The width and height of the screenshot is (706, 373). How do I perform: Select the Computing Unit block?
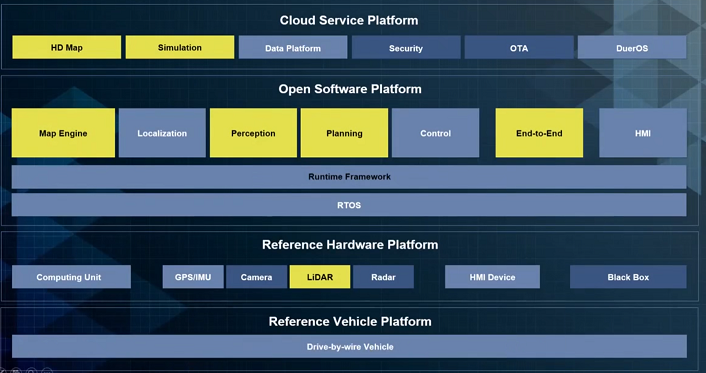[71, 277]
